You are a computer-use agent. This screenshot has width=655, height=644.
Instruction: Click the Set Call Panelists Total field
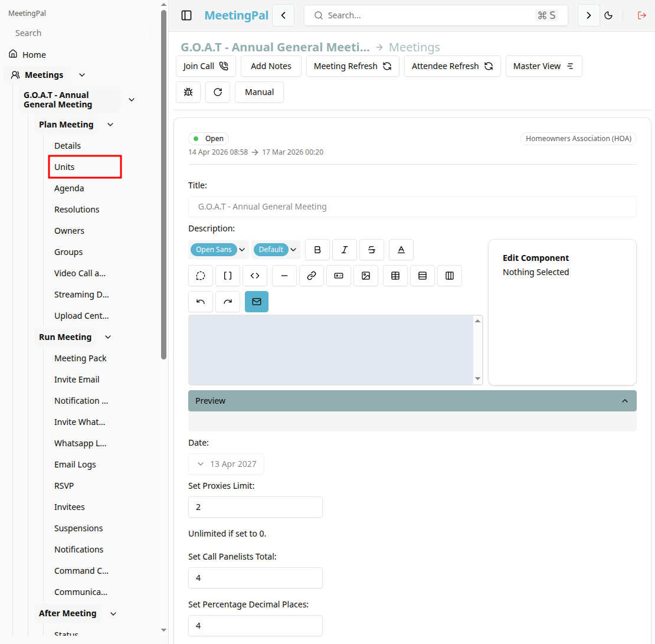coord(256,578)
